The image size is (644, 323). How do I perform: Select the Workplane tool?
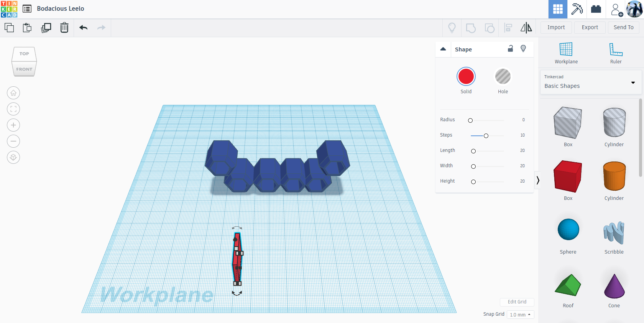(x=566, y=53)
